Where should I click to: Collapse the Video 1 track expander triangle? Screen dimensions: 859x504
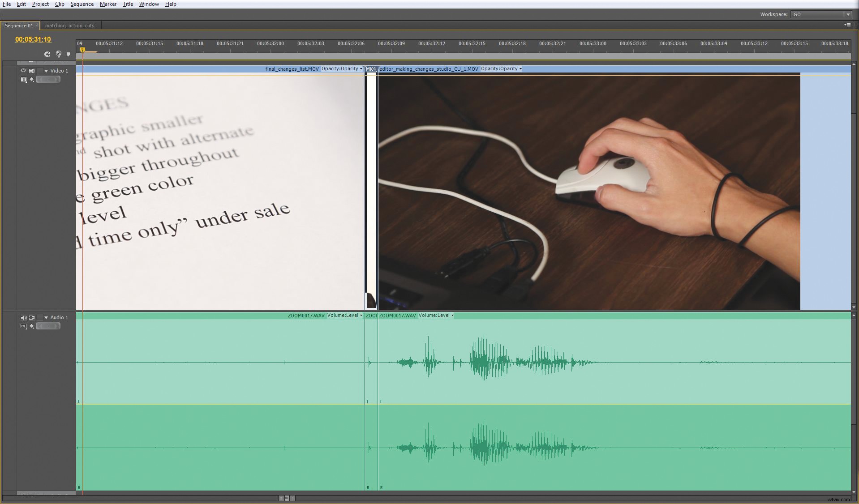pyautogui.click(x=46, y=71)
